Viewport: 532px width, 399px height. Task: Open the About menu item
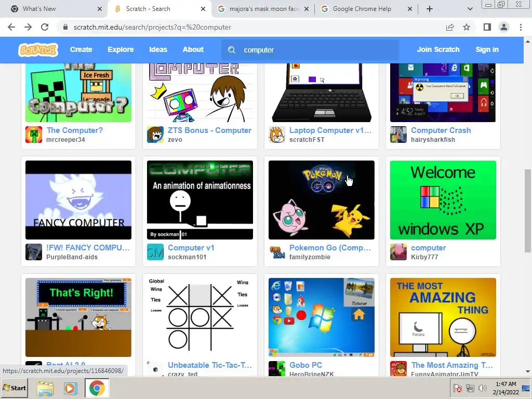pyautogui.click(x=193, y=49)
